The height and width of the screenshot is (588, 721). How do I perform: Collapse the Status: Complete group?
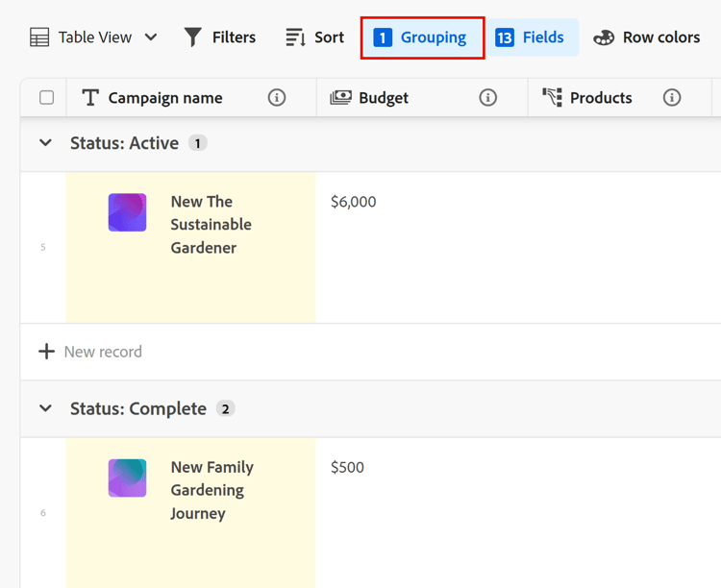[45, 408]
